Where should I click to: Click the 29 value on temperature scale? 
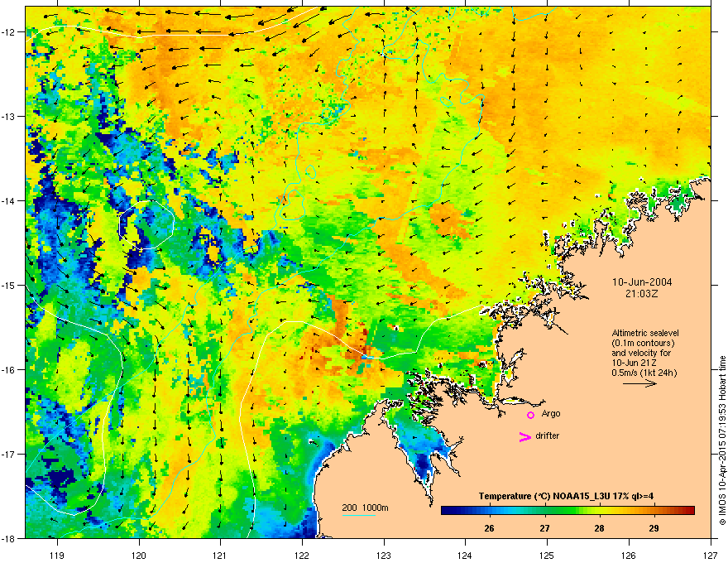pyautogui.click(x=654, y=528)
